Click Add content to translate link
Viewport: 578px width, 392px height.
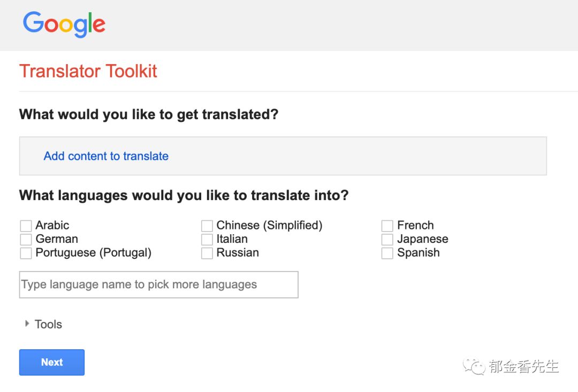tap(106, 156)
